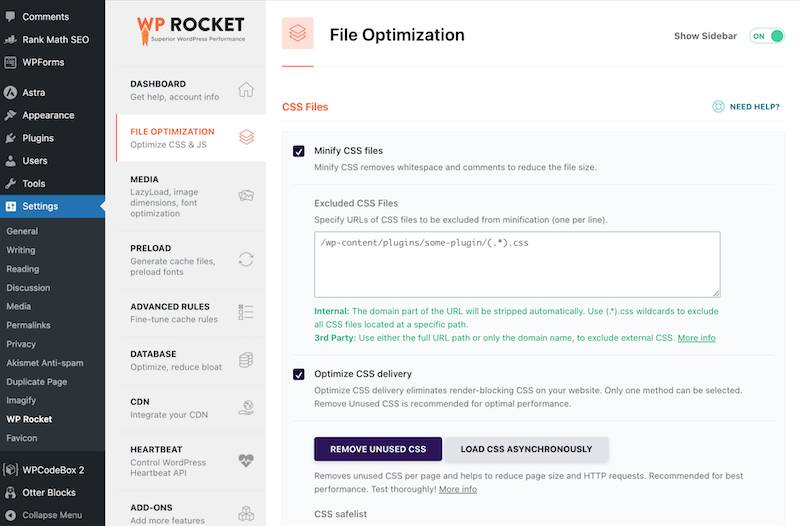
Task: Open Writing settings submenu item
Action: (21, 250)
